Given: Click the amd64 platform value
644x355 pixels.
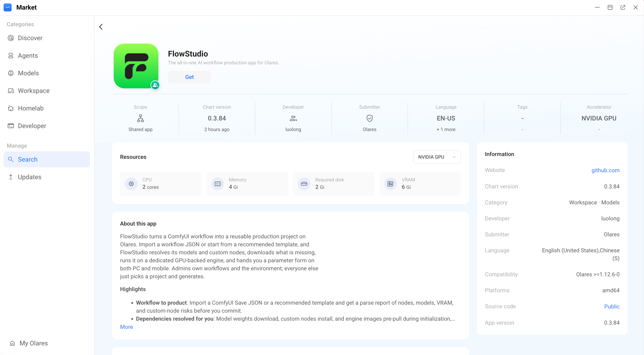Looking at the screenshot, I should (x=611, y=290).
